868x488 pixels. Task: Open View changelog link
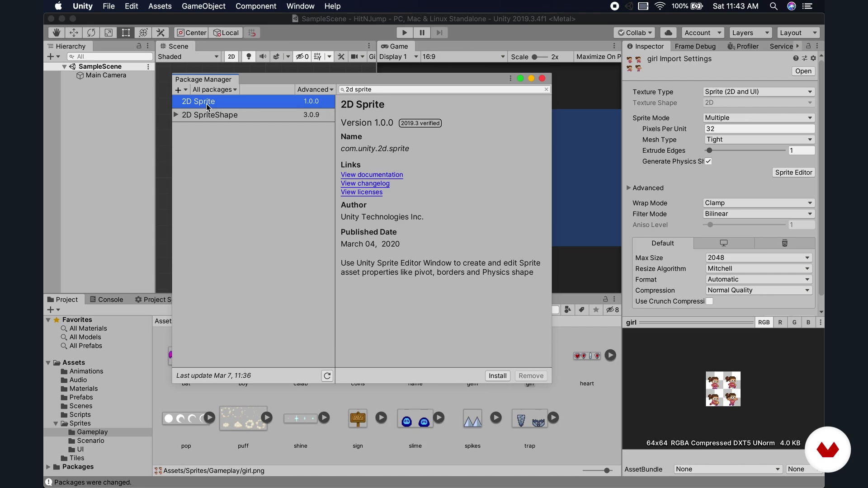tap(365, 183)
